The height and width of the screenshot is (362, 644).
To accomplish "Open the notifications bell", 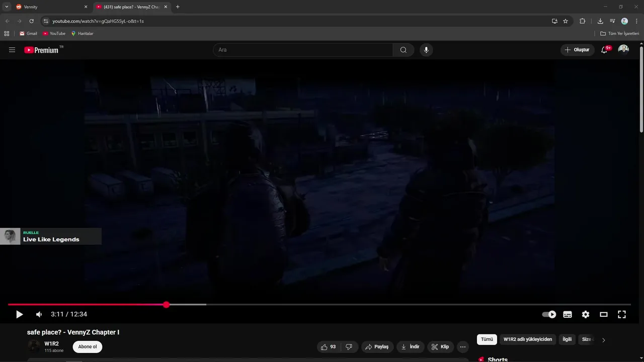I will 605,50.
